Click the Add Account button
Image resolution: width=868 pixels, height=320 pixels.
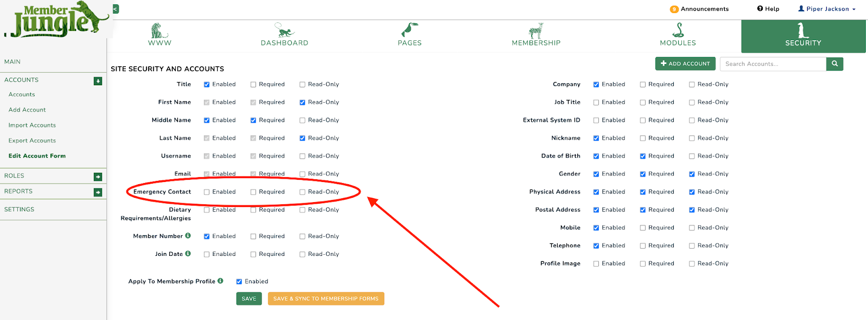[x=685, y=64]
